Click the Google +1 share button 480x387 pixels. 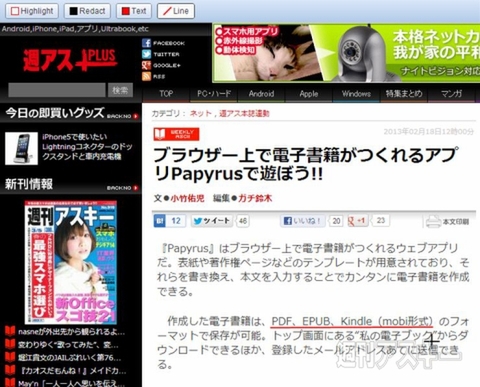coord(357,221)
